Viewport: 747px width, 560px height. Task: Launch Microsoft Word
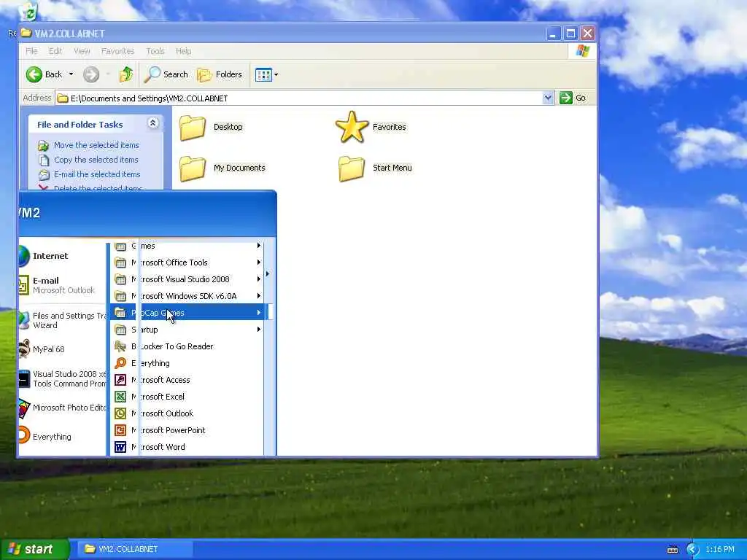187,447
